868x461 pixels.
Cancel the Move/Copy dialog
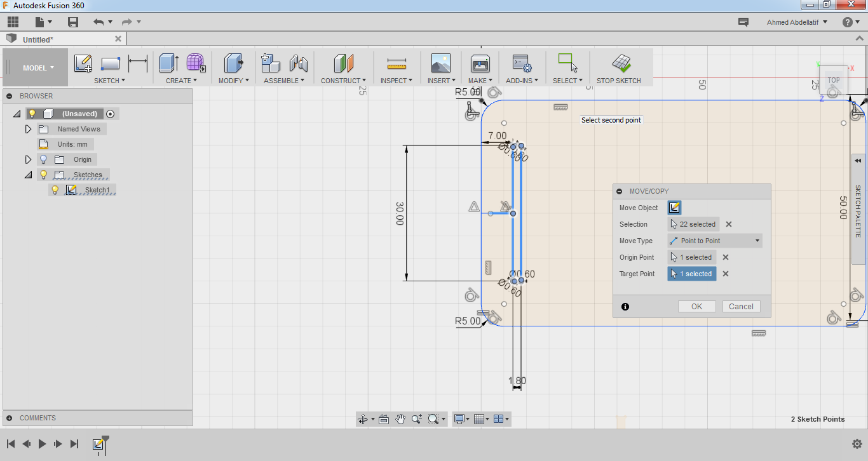point(741,306)
